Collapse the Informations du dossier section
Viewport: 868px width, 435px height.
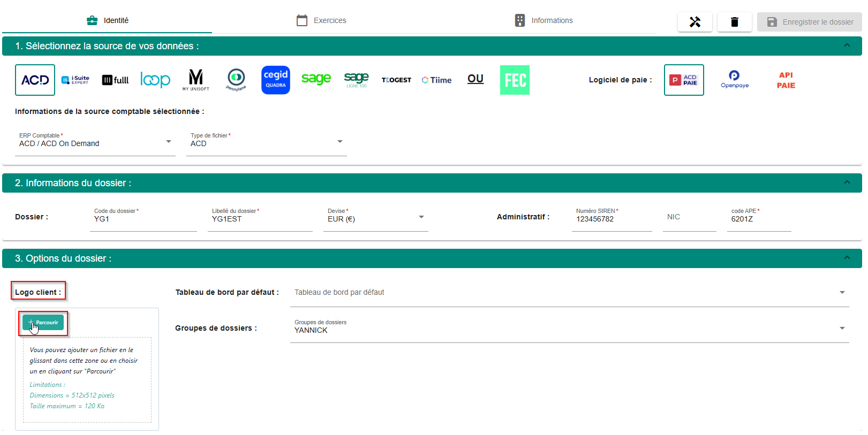point(847,182)
